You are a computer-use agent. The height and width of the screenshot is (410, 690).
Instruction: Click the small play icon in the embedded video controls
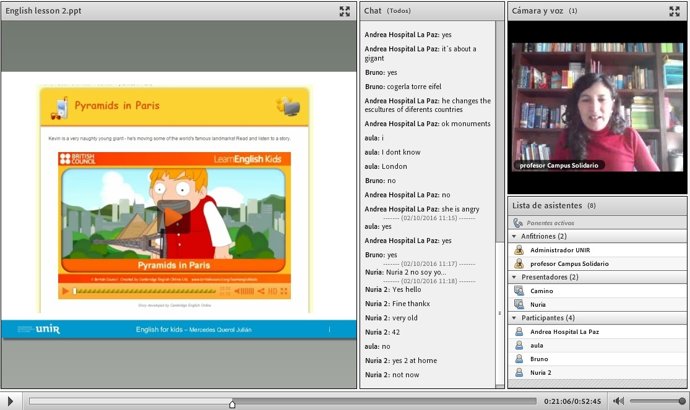pos(66,291)
